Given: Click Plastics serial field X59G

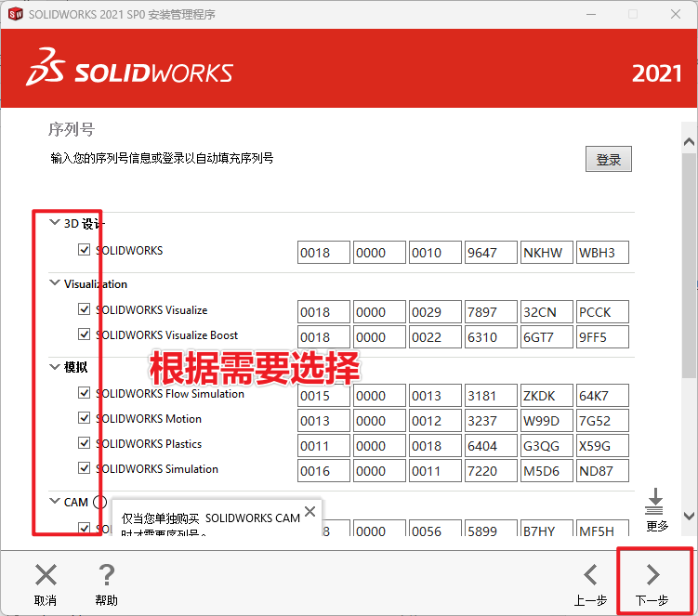Looking at the screenshot, I should pyautogui.click(x=602, y=446).
